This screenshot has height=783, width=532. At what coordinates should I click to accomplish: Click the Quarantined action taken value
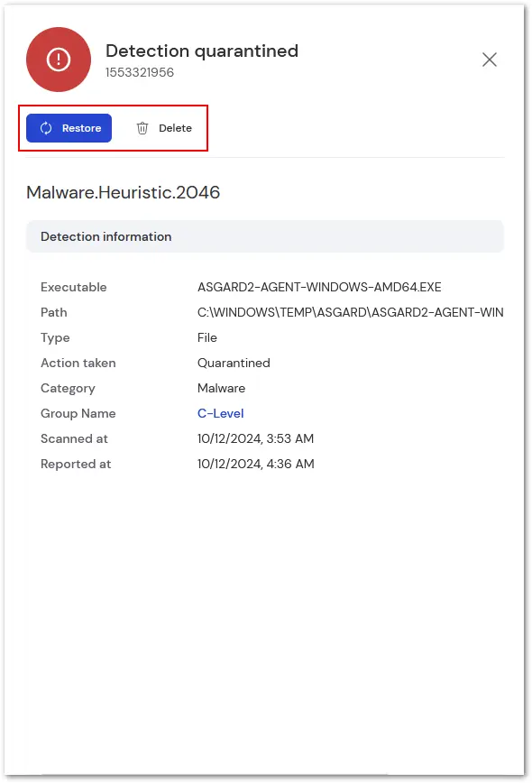(x=234, y=363)
